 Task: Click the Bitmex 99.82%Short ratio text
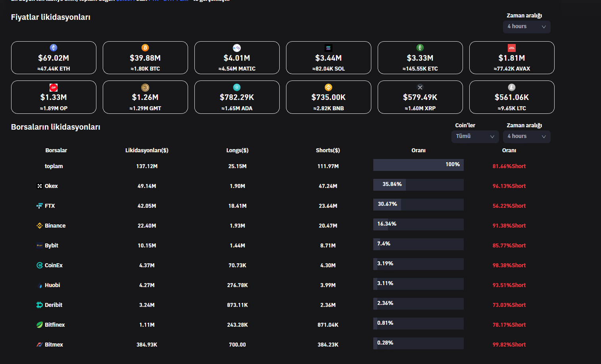[x=509, y=345]
